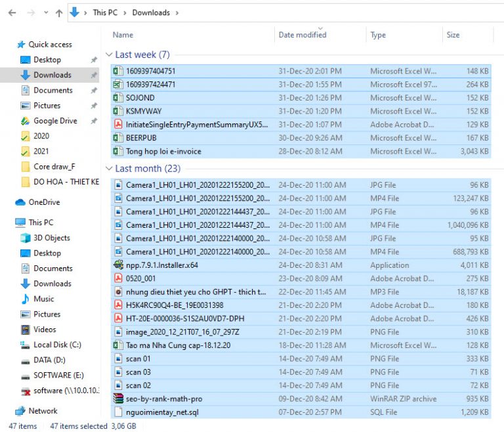
Task: Click the Videos film icon
Action: [x=26, y=330]
